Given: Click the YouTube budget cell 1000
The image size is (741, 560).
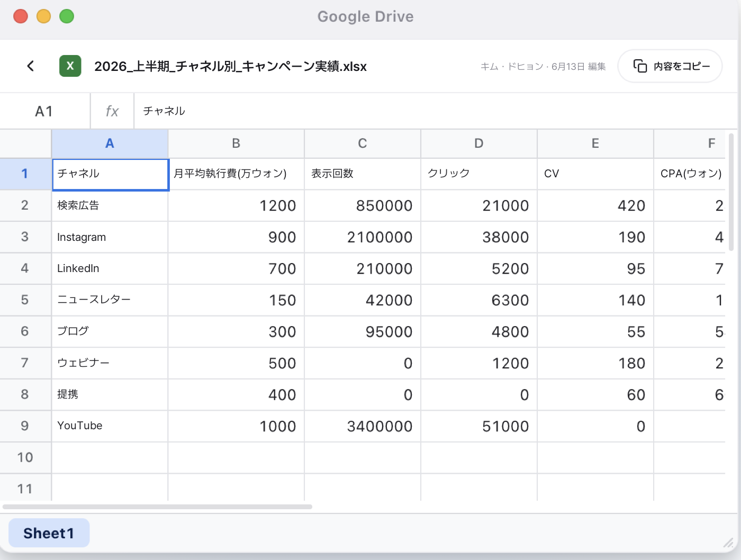Looking at the screenshot, I should click(x=236, y=426).
